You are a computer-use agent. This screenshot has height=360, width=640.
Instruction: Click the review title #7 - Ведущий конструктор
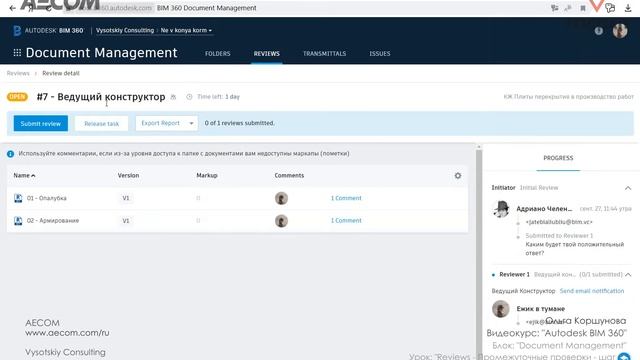tap(101, 97)
